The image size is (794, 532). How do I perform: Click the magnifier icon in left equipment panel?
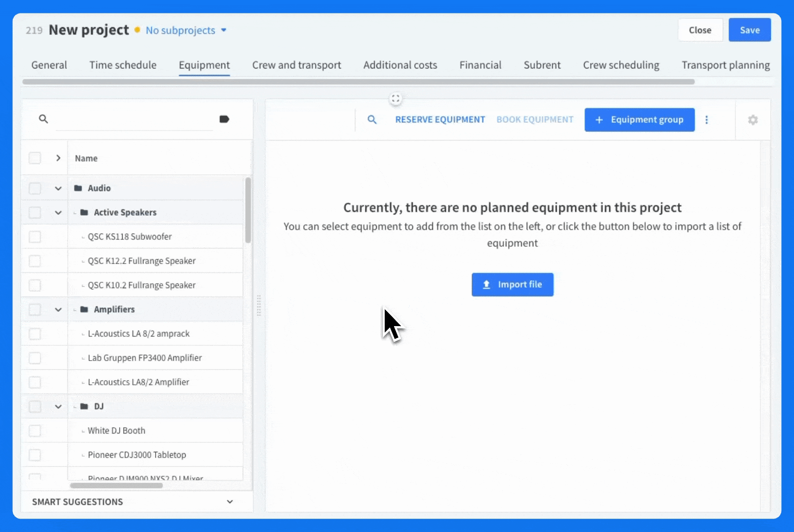click(x=43, y=119)
